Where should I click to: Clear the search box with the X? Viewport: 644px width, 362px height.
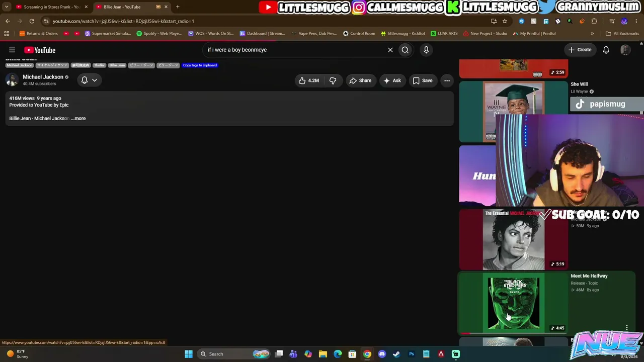390,50
